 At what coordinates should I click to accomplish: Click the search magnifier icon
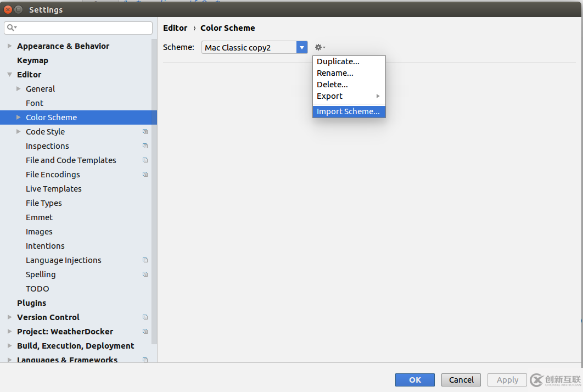pos(12,27)
